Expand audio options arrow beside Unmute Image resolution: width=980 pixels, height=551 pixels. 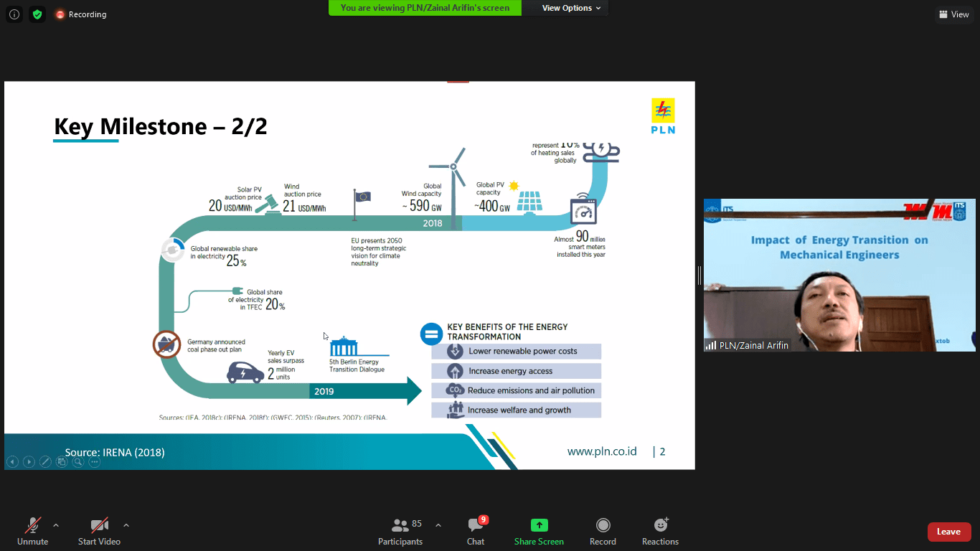pyautogui.click(x=56, y=525)
